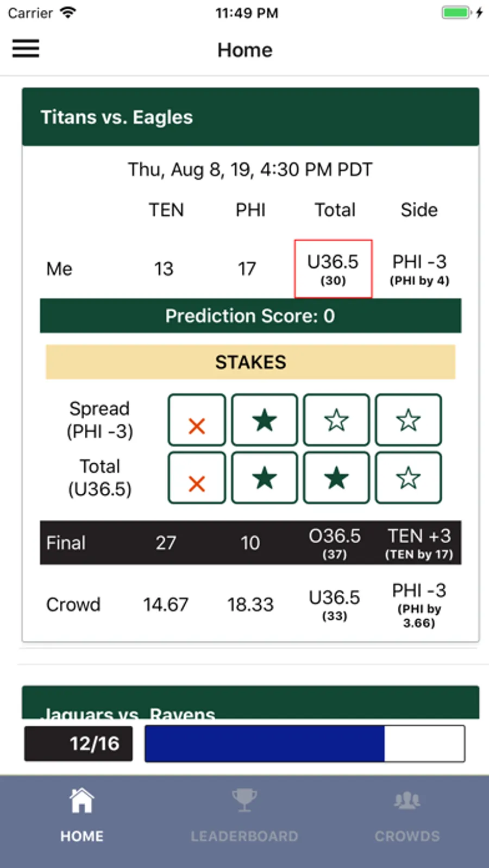Viewport: 489px width, 868px height.
Task: Open the Leaderboard trophy tab
Action: (x=244, y=800)
